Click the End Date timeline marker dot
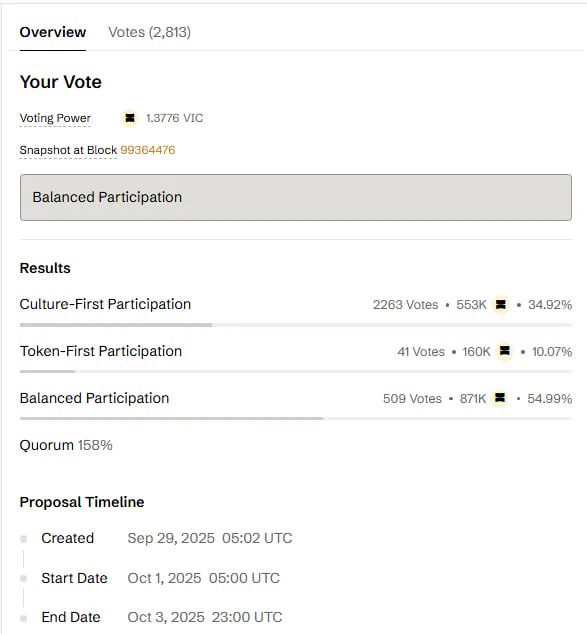 [23, 618]
